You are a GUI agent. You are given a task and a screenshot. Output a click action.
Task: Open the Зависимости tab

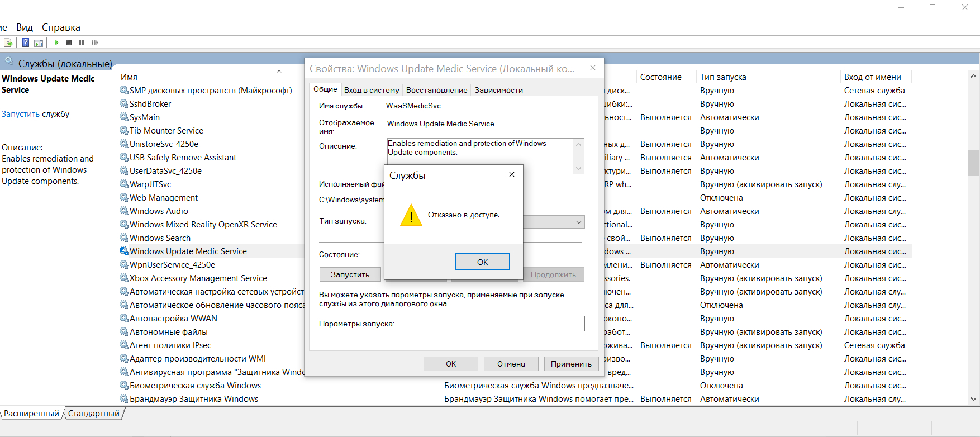pos(498,90)
